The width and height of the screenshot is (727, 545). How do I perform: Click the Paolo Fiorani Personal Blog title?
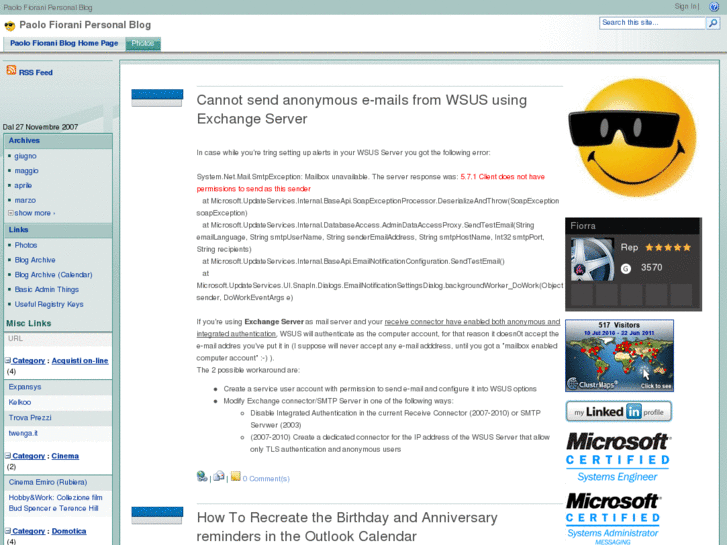coord(85,25)
